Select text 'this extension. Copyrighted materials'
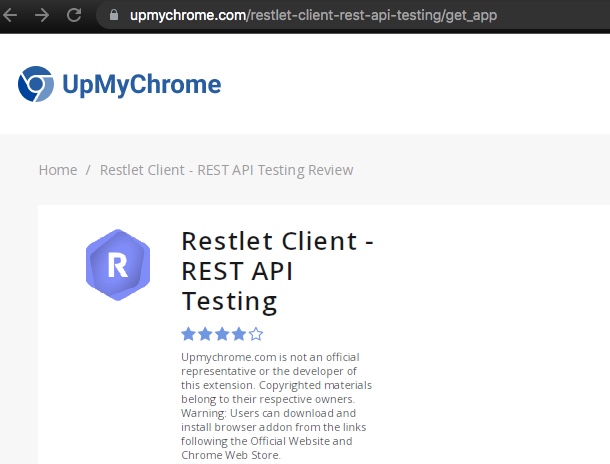610x464 pixels. (x=277, y=385)
